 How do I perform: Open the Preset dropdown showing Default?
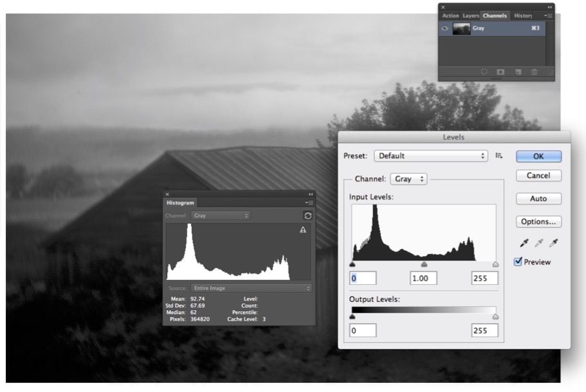pos(431,155)
